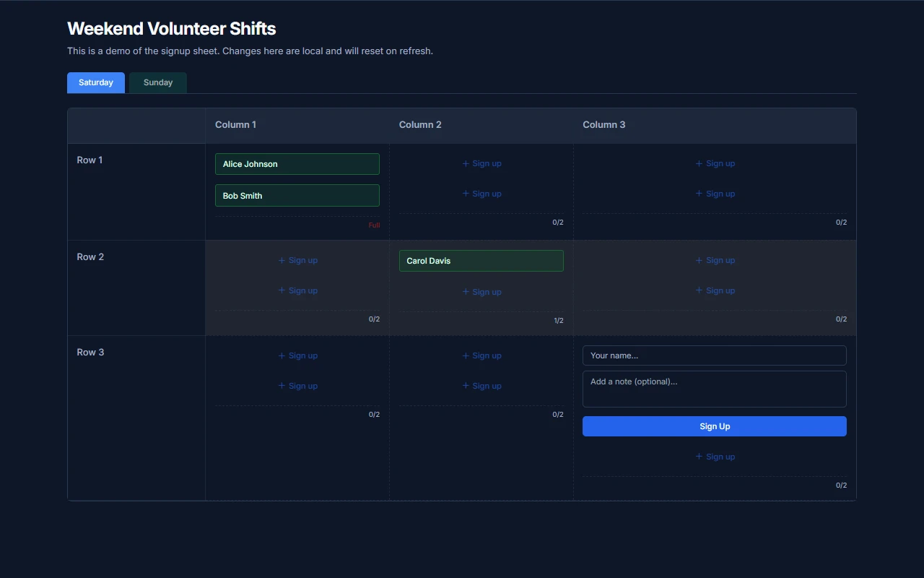Click the 0/2 counter in Row 2 Column 3

click(841, 319)
